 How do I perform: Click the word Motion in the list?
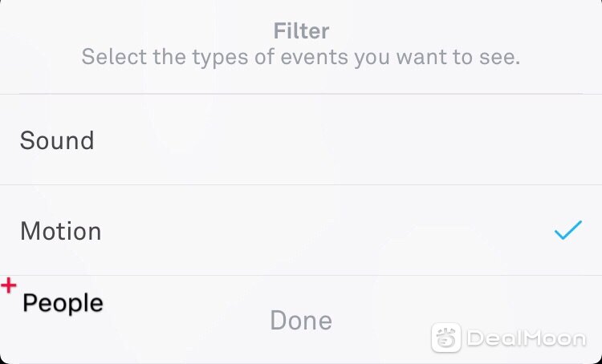tap(61, 231)
